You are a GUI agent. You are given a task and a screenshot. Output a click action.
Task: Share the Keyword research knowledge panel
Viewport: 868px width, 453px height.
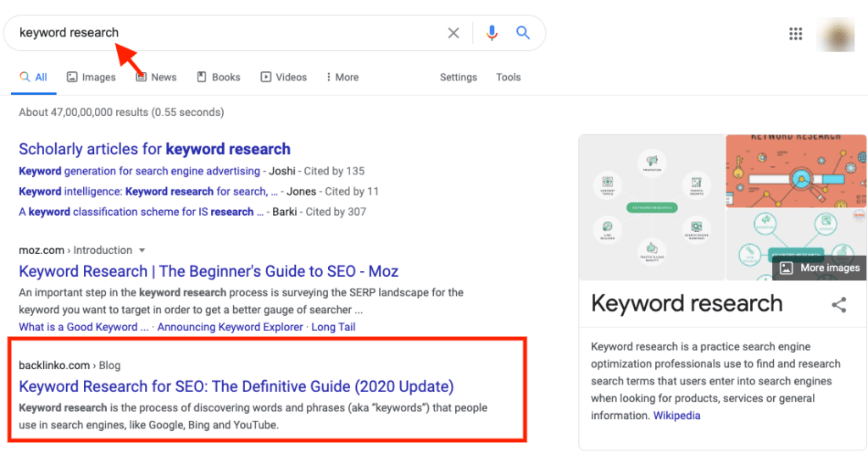tap(838, 305)
